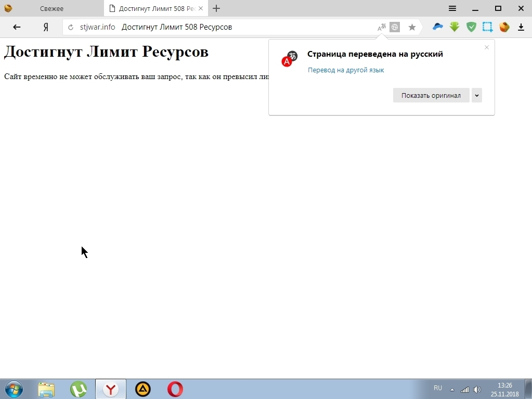Open the volume speaker control in tray
Screen dimensions: 532x399
coord(477,389)
